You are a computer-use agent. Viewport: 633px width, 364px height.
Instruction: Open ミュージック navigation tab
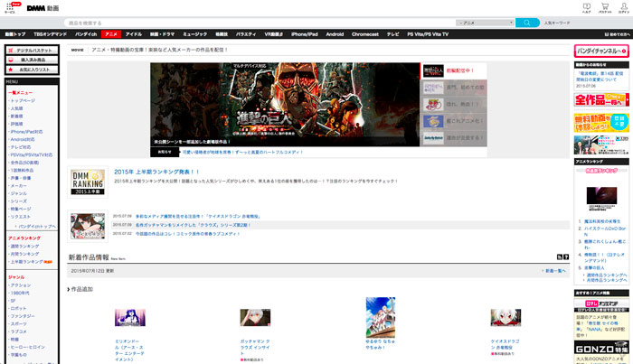click(195, 34)
